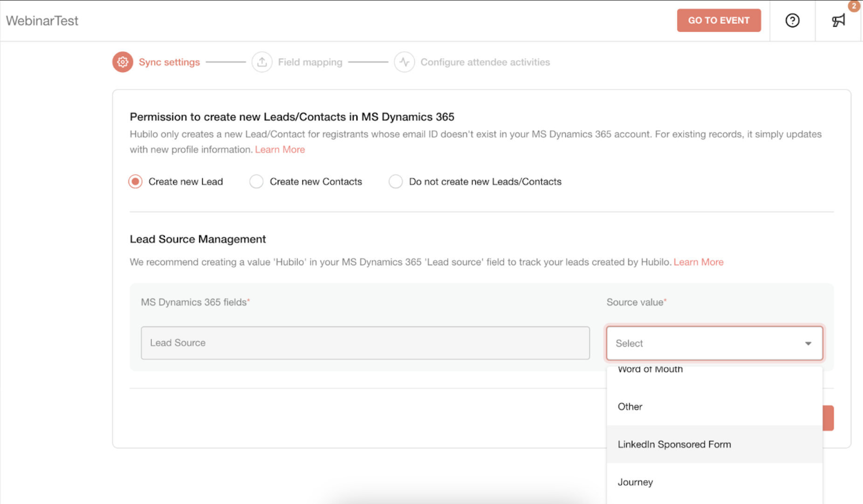Click the Sync settings gear icon
Viewport: 863px width, 504px height.
click(123, 62)
